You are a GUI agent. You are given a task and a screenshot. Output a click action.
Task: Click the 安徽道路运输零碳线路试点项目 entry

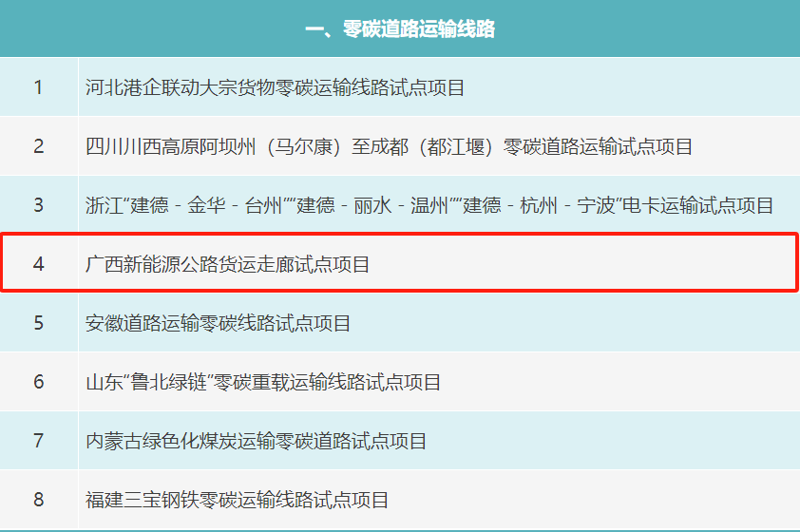tap(218, 323)
